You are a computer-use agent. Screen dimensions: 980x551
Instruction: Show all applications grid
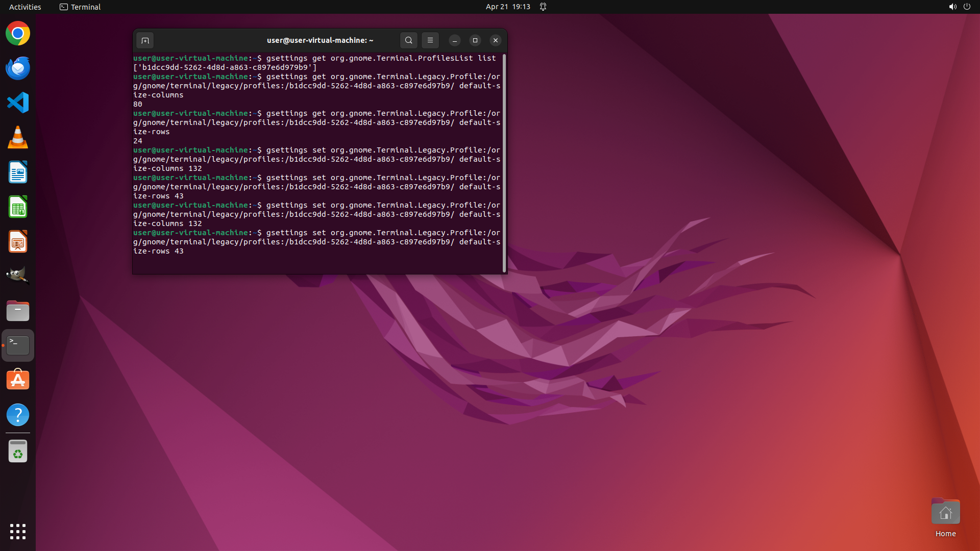click(18, 531)
